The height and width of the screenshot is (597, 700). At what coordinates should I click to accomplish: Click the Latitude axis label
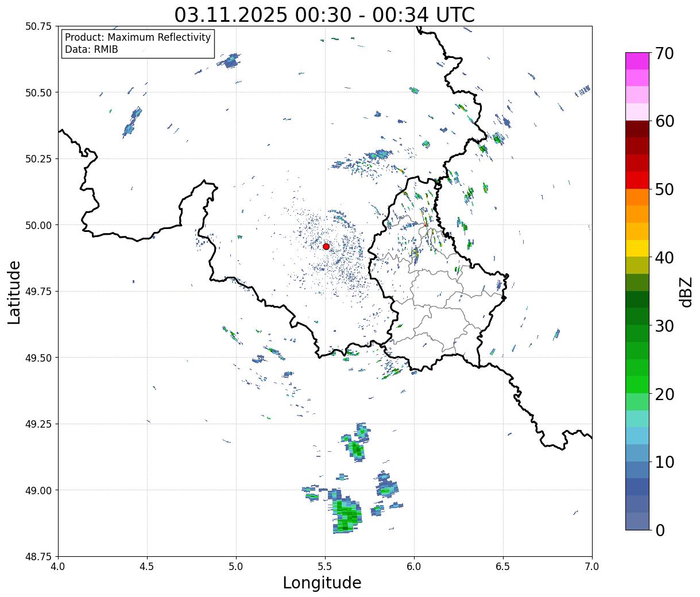point(14,292)
